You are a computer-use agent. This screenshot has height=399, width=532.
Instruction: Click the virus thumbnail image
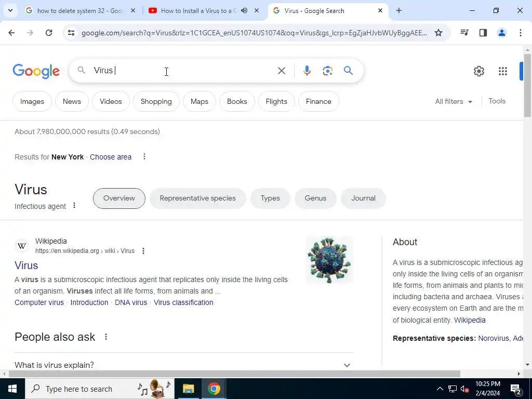click(329, 260)
